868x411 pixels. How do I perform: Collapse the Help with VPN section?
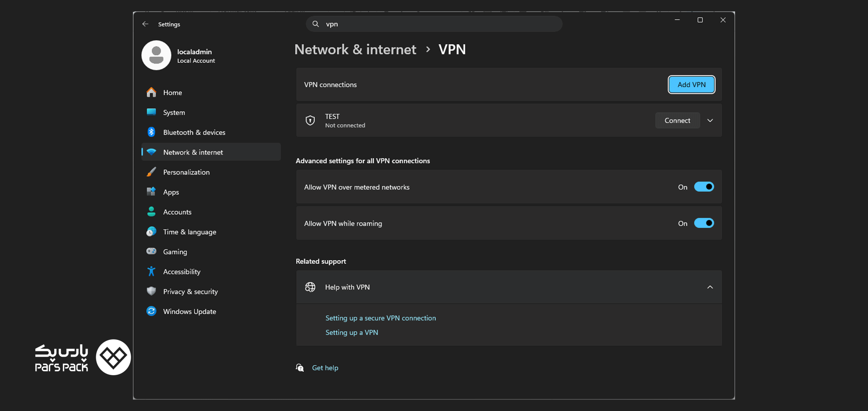710,287
